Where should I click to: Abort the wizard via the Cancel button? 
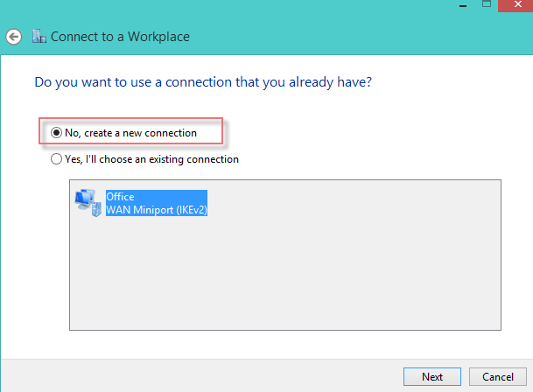click(498, 377)
